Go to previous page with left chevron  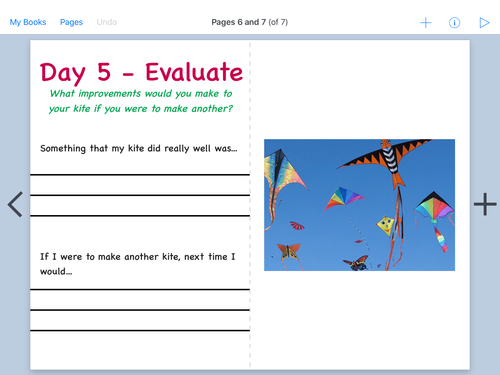[x=15, y=204]
